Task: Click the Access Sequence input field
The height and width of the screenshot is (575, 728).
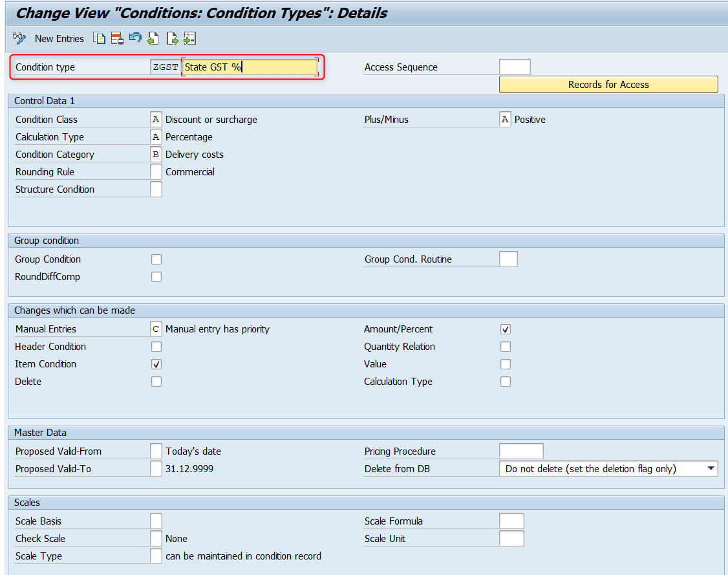Action: pyautogui.click(x=515, y=66)
